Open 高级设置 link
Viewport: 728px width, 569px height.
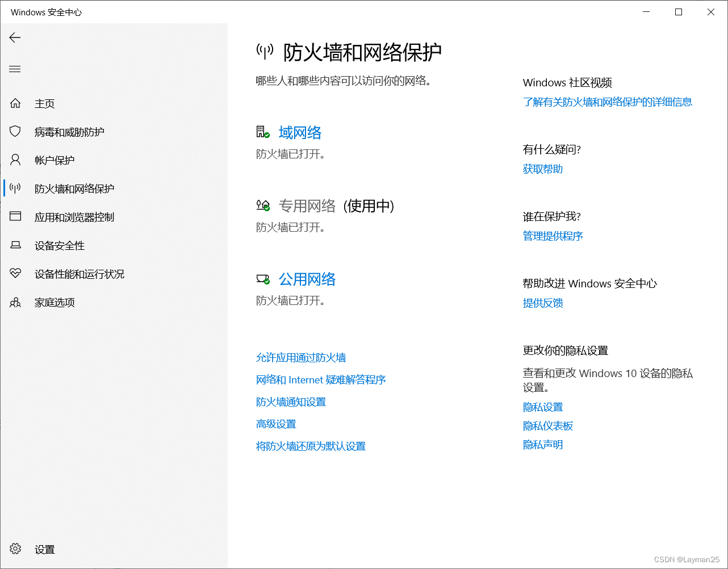pyautogui.click(x=276, y=424)
